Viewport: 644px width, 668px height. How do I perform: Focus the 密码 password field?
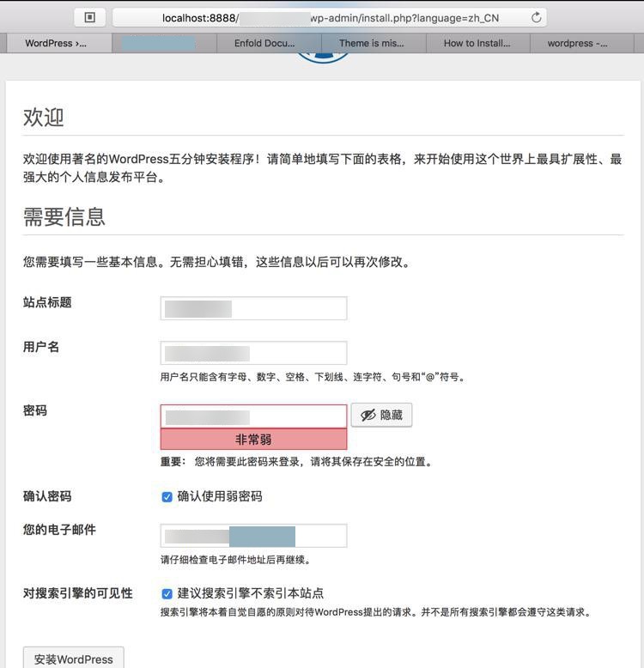[x=254, y=416]
